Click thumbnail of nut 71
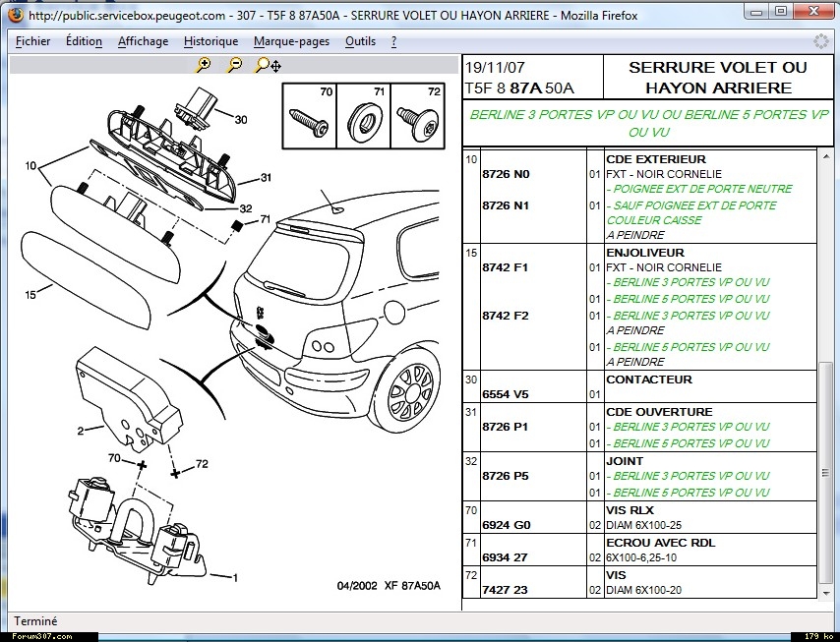 click(x=364, y=116)
